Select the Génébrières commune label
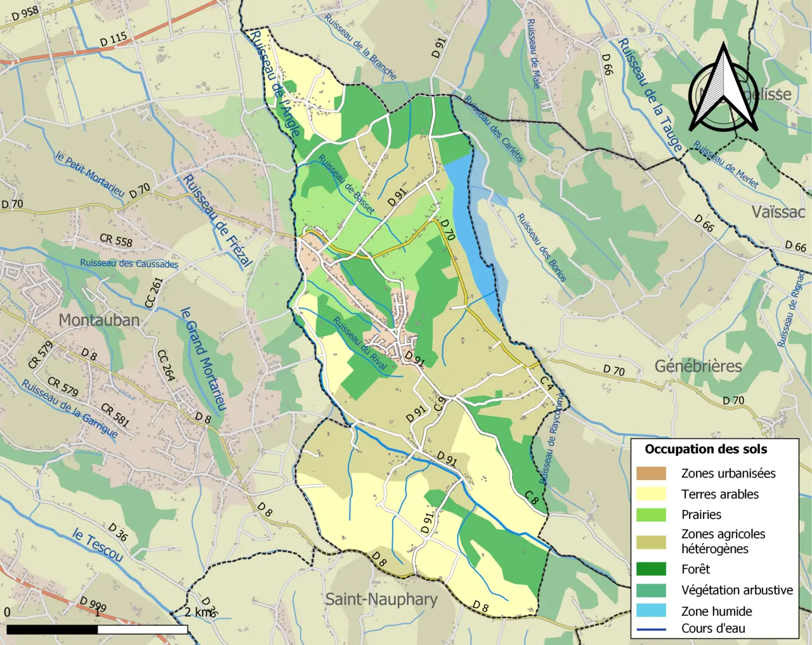Screen dimensions: 812x645 pyautogui.click(x=698, y=366)
